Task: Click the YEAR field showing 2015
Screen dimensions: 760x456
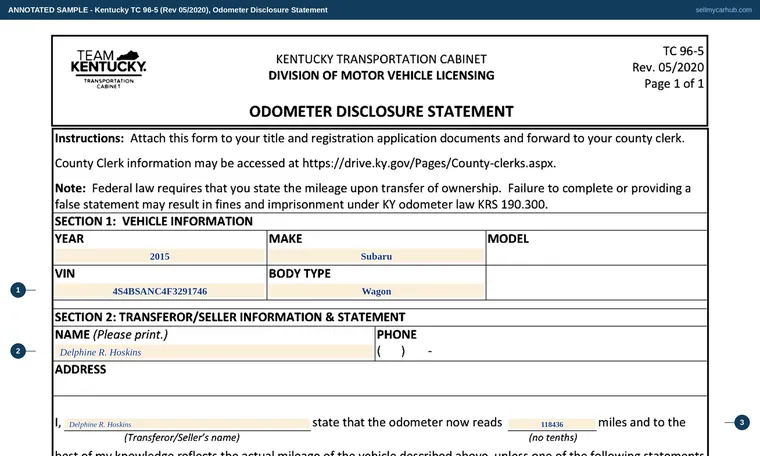Action: (159, 256)
